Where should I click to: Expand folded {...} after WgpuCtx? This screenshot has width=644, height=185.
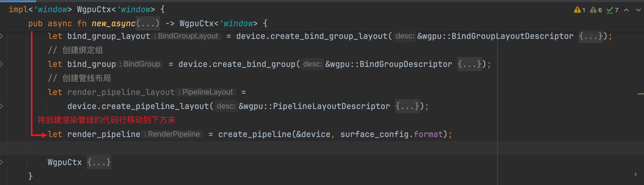[99, 162]
